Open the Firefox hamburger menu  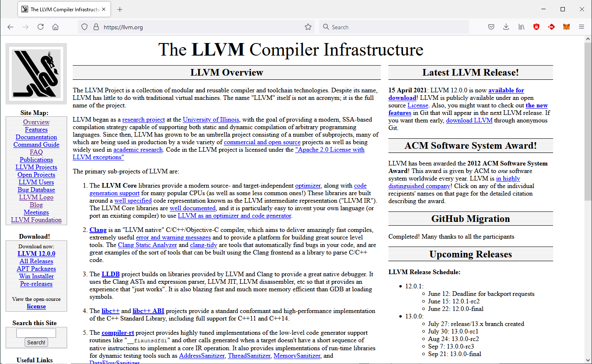582,27
